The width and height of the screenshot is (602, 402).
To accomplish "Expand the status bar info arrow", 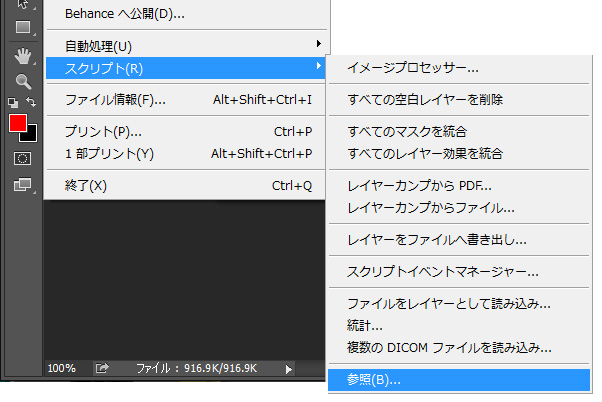I will pyautogui.click(x=288, y=369).
